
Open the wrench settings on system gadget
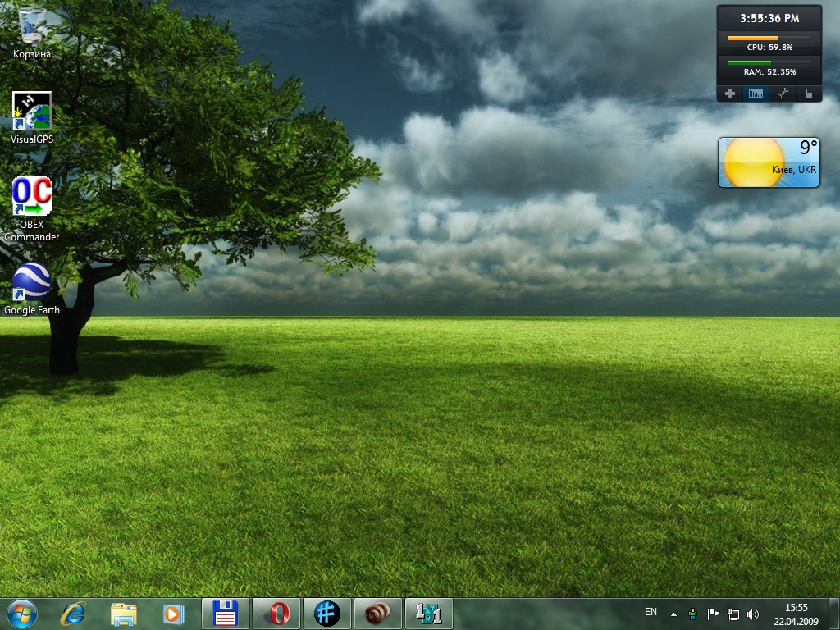[783, 94]
